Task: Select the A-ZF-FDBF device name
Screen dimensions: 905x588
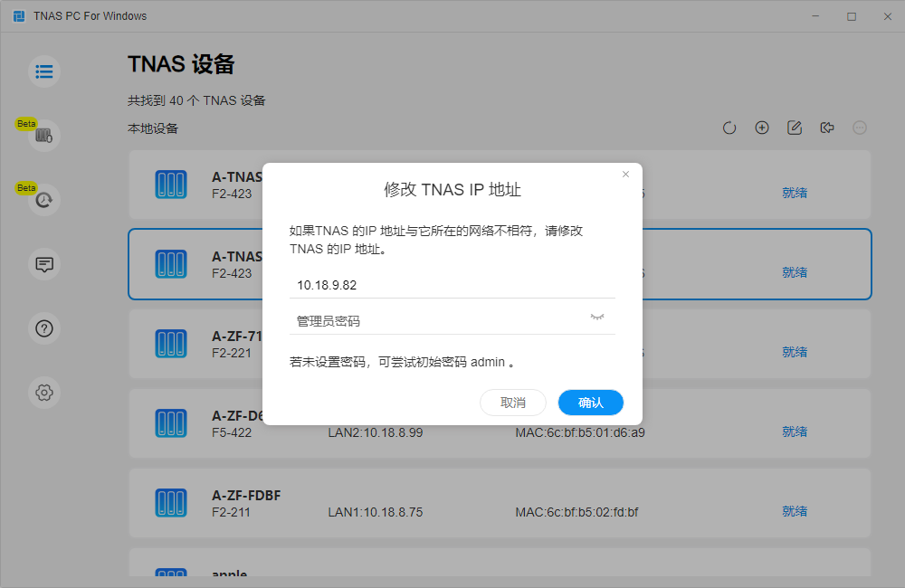Action: [x=246, y=495]
